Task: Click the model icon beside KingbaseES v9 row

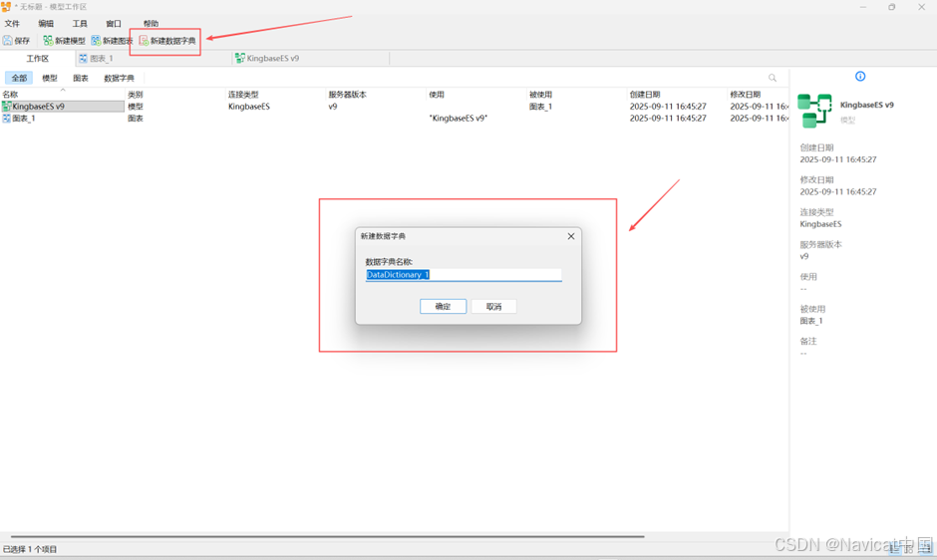Action: (x=7, y=107)
